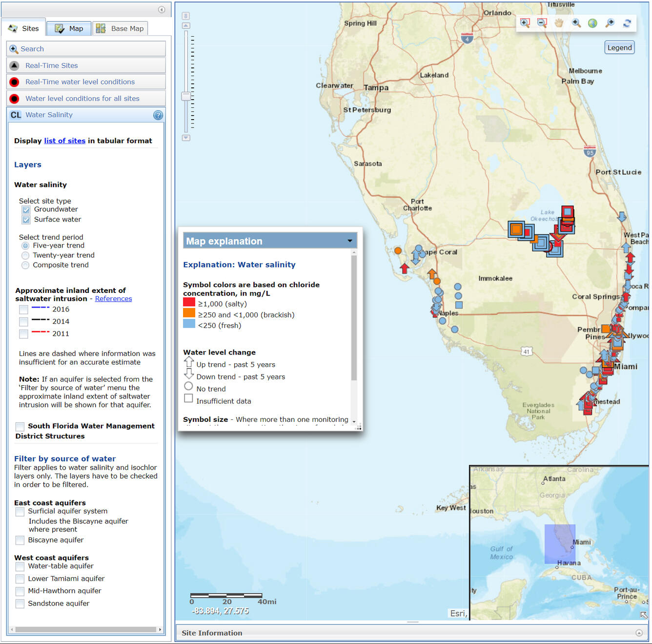This screenshot has width=652, height=644.
Task: Zoom to next extent using the right-arrow magnifier
Action: point(609,22)
